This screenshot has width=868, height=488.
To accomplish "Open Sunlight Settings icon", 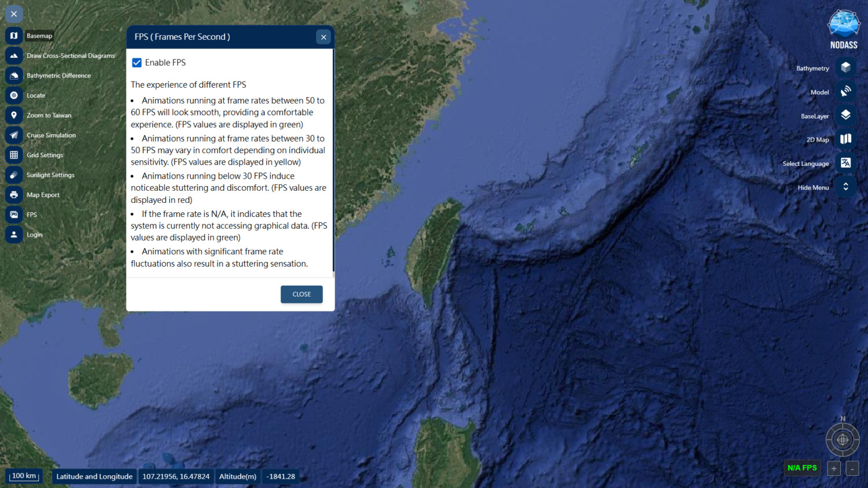I will (14, 175).
